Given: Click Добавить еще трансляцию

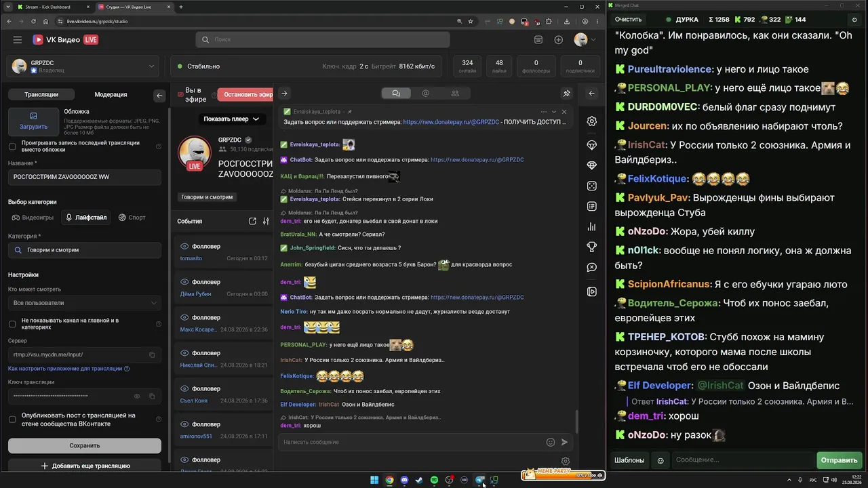Looking at the screenshot, I should click(x=85, y=466).
